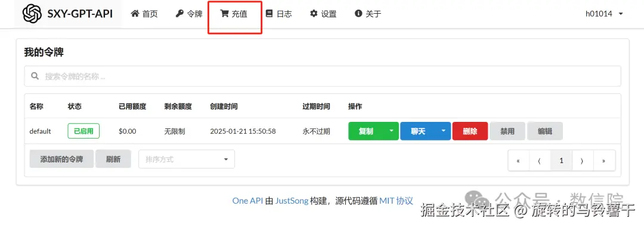Click the SXY-GPT-API logo icon

32,14
